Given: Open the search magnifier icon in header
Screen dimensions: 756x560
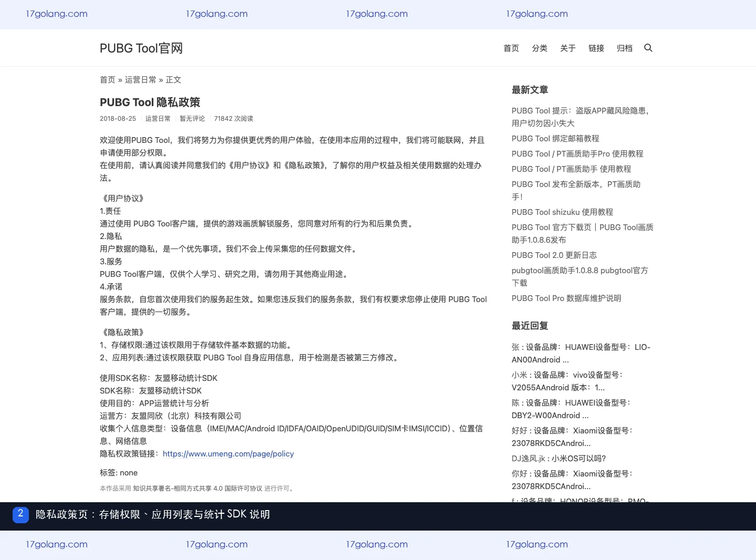Looking at the screenshot, I should click(648, 48).
